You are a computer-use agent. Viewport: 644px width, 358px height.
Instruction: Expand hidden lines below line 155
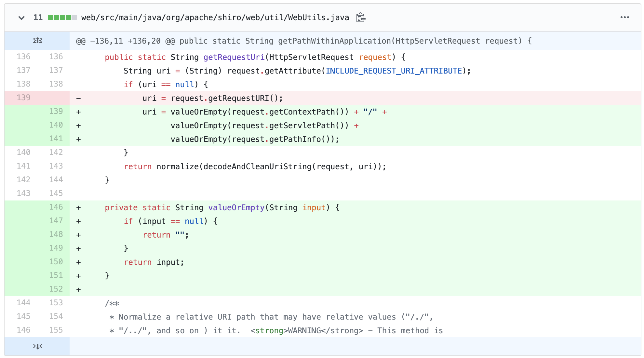[37, 346]
